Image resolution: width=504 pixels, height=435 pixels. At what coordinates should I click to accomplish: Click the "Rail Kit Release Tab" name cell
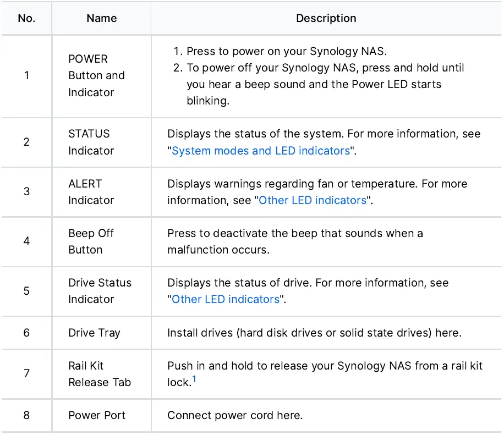pyautogui.click(x=99, y=374)
